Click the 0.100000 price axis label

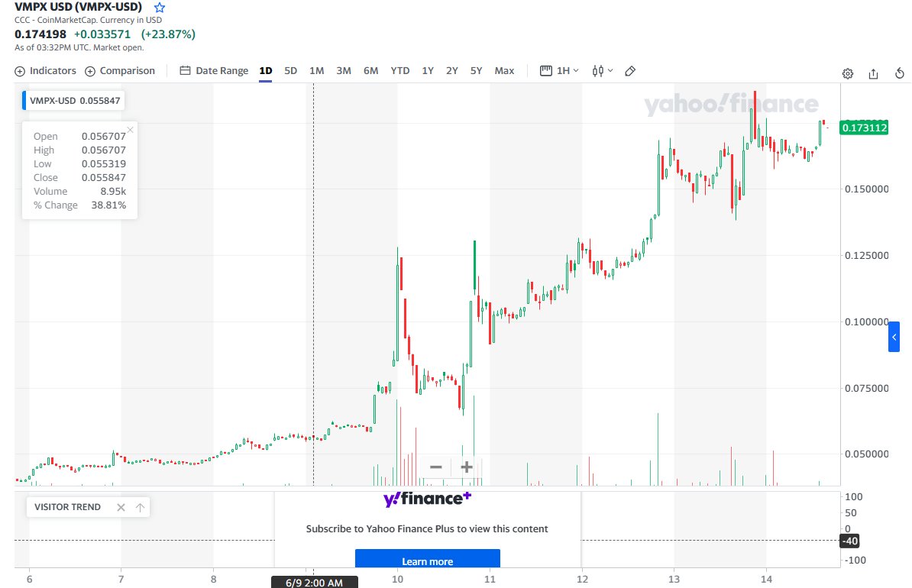[867, 322]
